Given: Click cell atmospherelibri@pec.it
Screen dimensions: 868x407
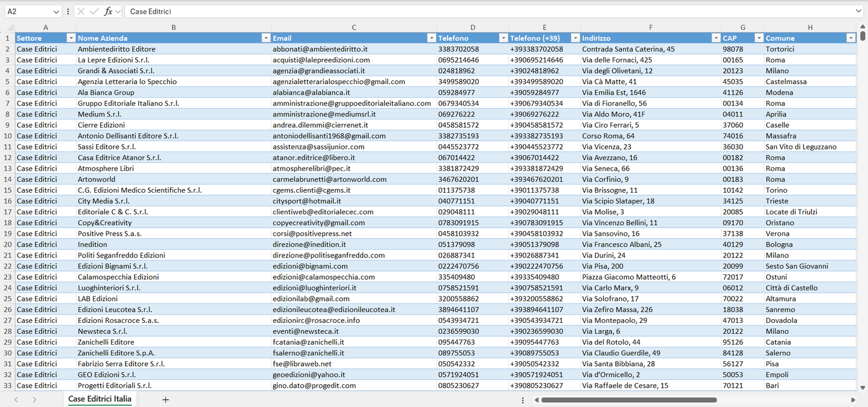Looking at the screenshot, I should 354,168.
